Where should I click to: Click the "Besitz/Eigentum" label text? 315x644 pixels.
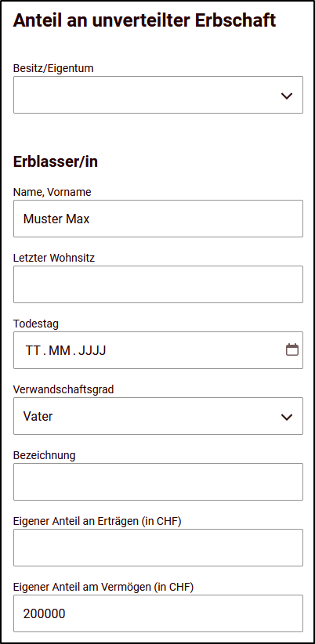click(x=53, y=68)
